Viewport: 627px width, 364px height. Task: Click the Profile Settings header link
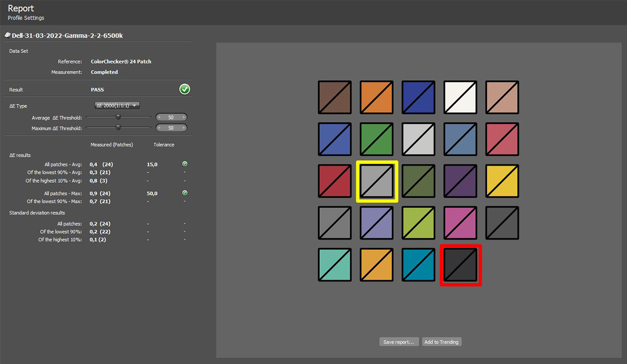26,18
